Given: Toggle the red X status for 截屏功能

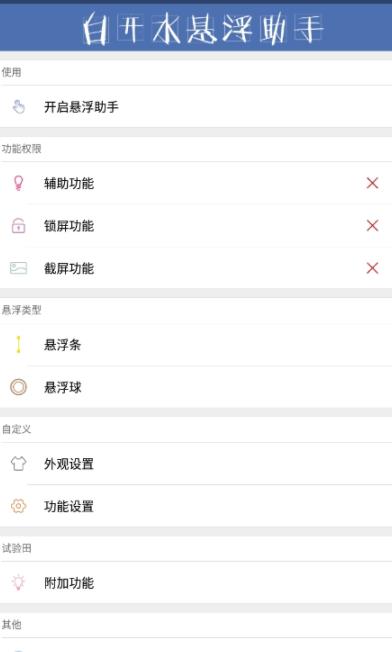Looking at the screenshot, I should tap(372, 268).
